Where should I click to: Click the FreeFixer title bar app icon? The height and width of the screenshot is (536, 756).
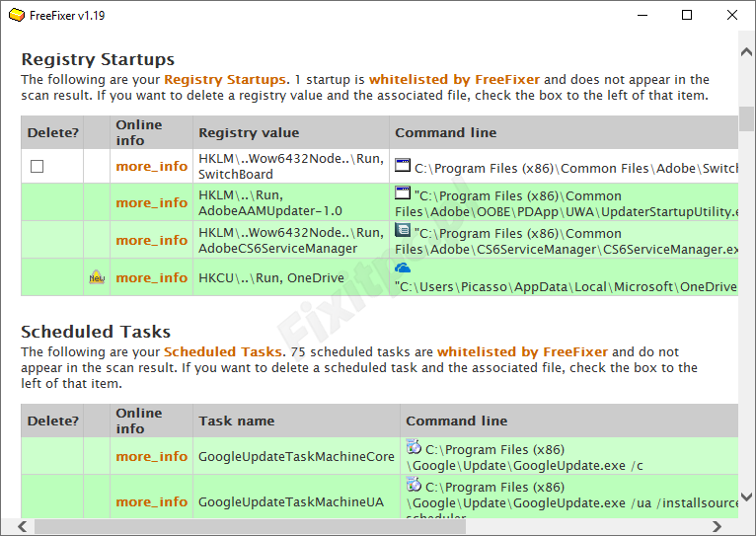pos(17,16)
